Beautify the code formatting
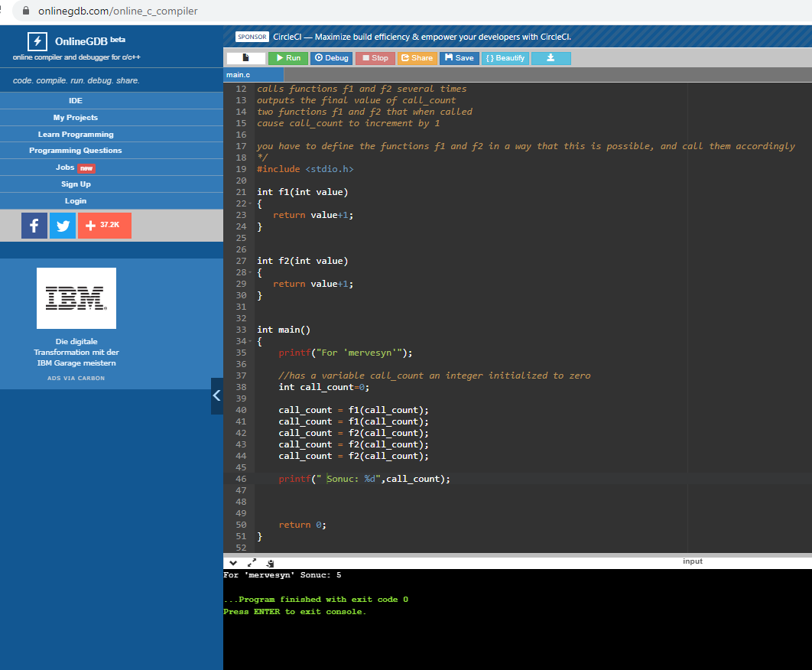812x670 pixels. tap(505, 58)
